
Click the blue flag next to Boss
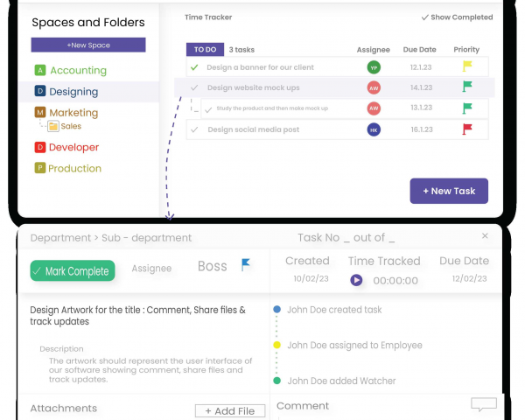tap(246, 265)
